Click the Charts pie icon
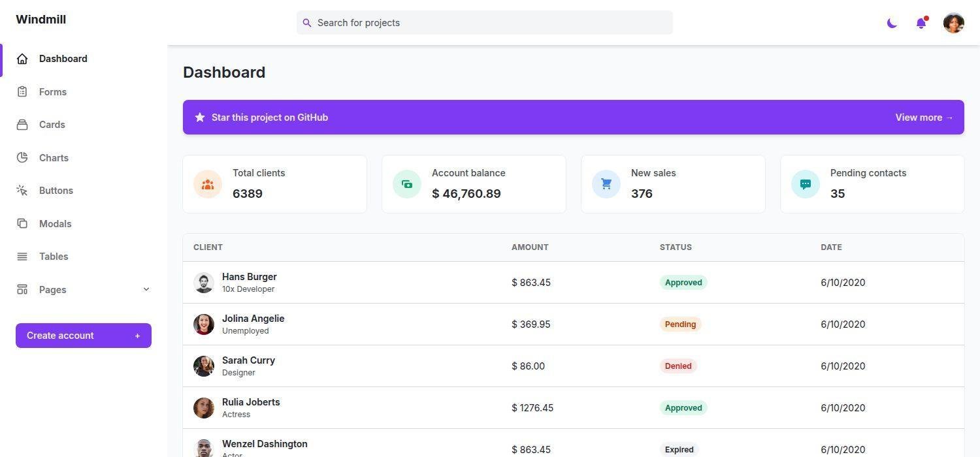The width and height of the screenshot is (980, 457). (x=22, y=158)
